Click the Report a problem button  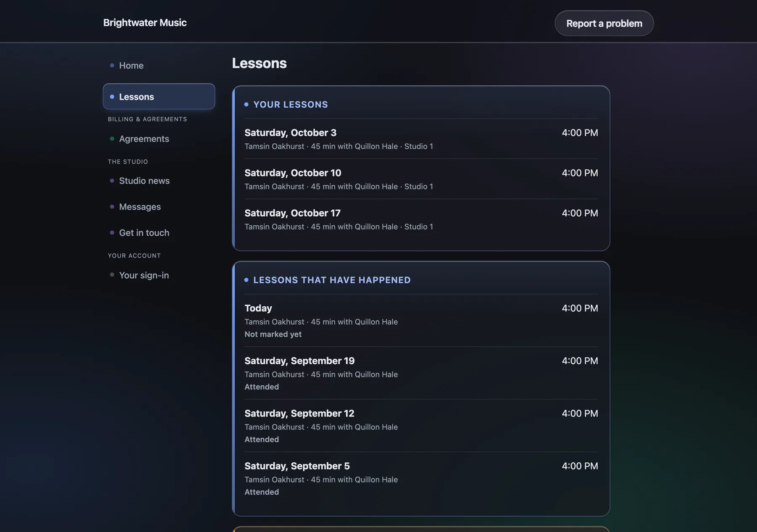[x=604, y=23]
